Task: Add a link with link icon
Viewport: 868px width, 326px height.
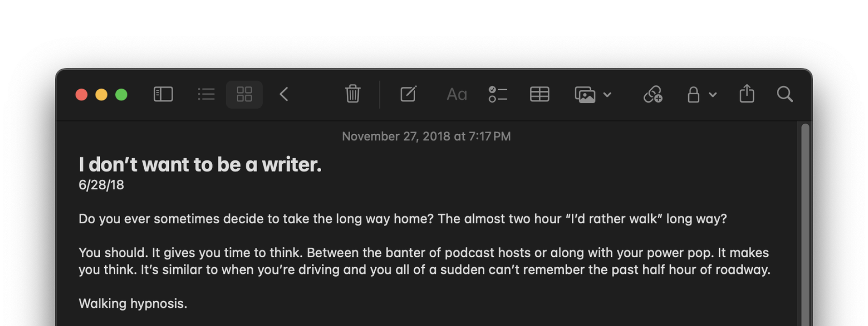Action: [x=653, y=94]
